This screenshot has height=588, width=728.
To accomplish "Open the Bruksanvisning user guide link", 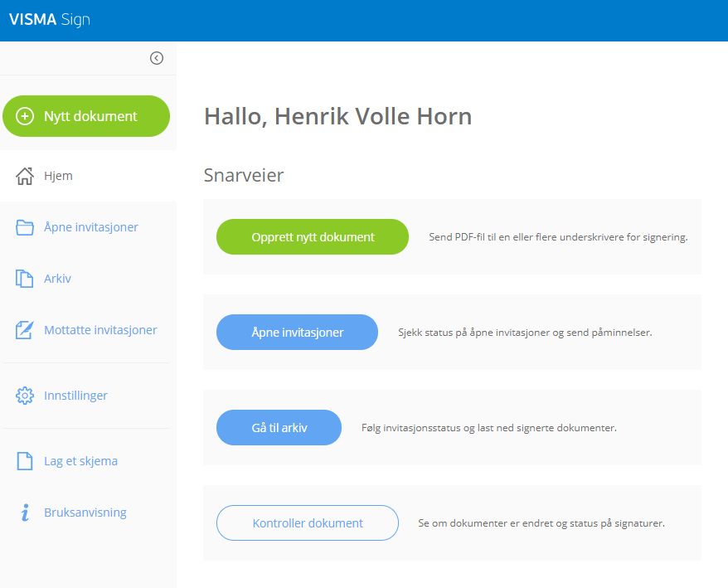I will point(85,513).
